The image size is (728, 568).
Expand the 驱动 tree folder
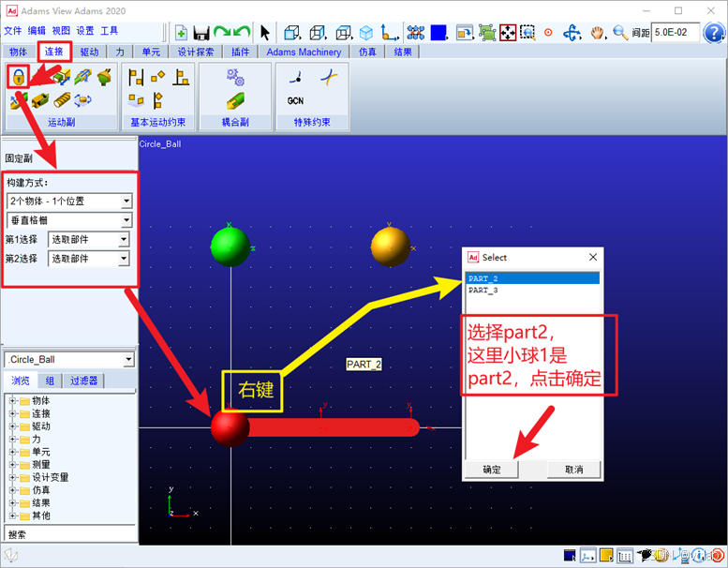coord(12,426)
